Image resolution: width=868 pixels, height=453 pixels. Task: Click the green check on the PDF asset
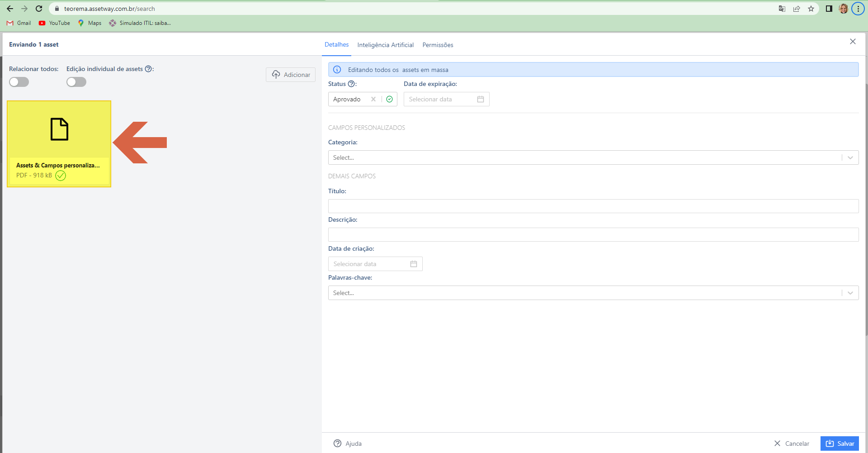coord(61,176)
